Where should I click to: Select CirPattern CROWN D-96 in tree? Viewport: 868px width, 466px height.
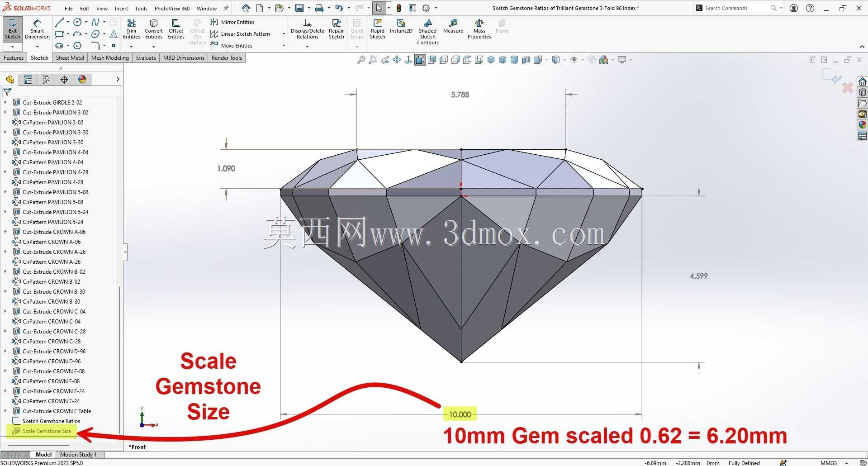[x=46, y=361]
